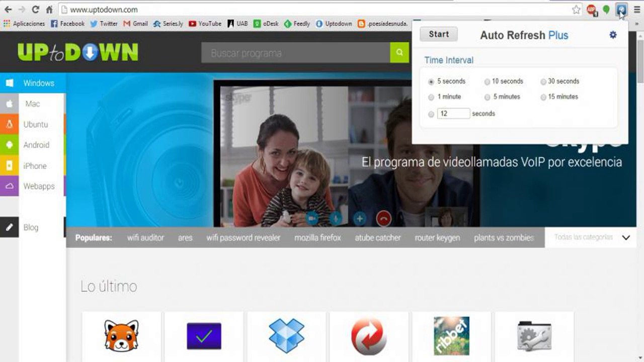Click the Android robot icon in sidebar
This screenshot has width=644, height=362.
[10, 145]
